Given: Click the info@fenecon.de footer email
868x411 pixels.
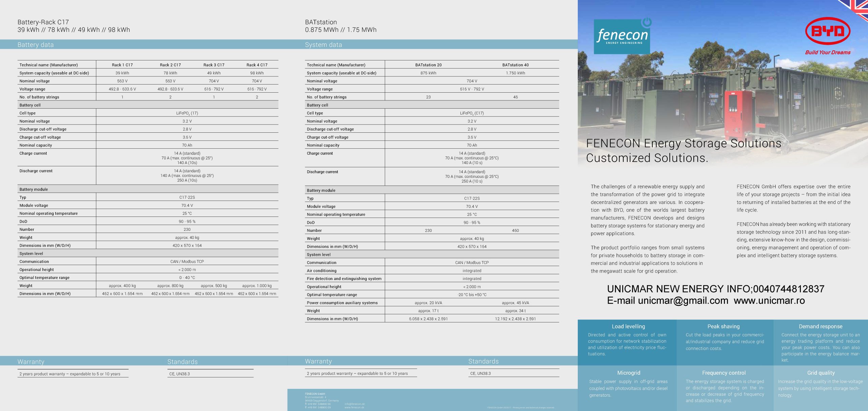Looking at the screenshot, I should (x=354, y=404).
